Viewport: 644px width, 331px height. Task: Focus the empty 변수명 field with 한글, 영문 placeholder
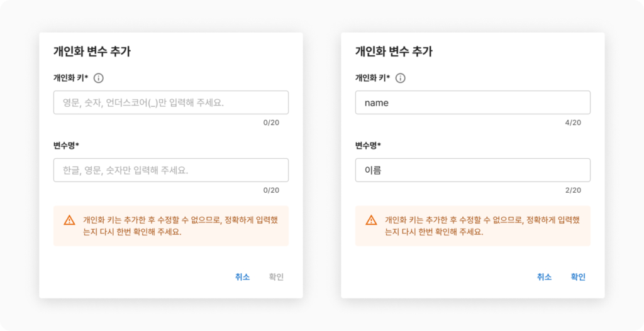tap(170, 170)
